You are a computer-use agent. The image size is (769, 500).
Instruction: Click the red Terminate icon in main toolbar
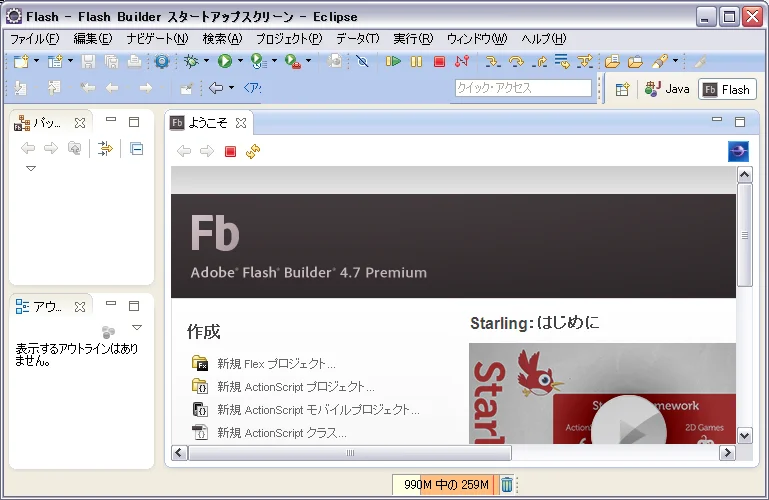click(439, 61)
